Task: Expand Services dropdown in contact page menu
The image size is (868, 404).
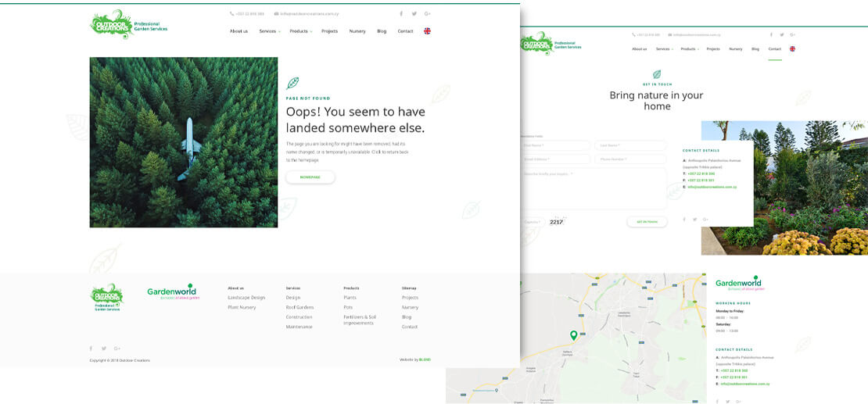Action: pyautogui.click(x=664, y=48)
